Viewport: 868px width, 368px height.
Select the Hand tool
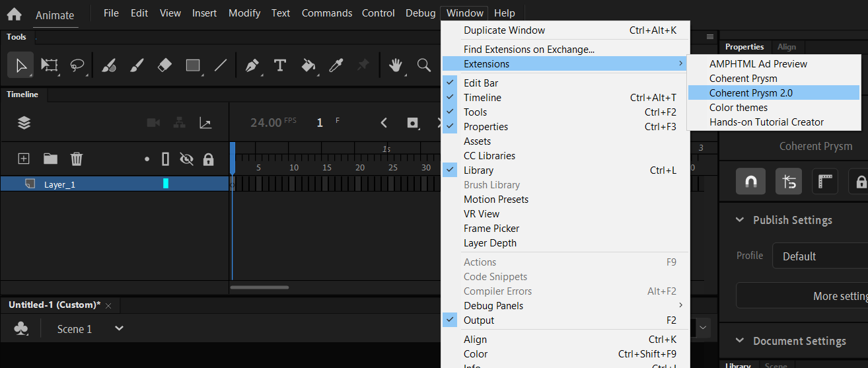coord(396,65)
